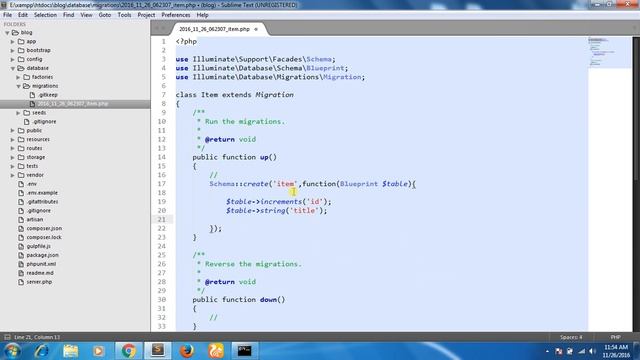Open .gitkeep file in migrations
This screenshot has height=360, width=640.
pyautogui.click(x=48, y=95)
